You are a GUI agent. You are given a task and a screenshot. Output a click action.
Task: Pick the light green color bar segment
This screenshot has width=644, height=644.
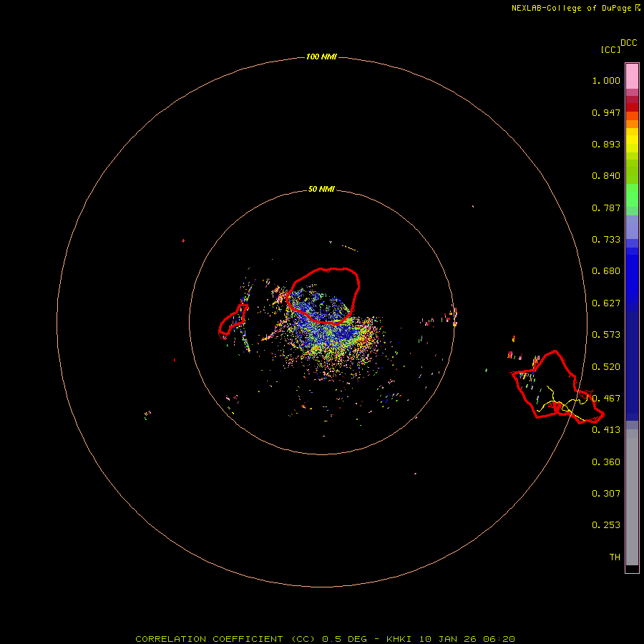pyautogui.click(x=632, y=195)
